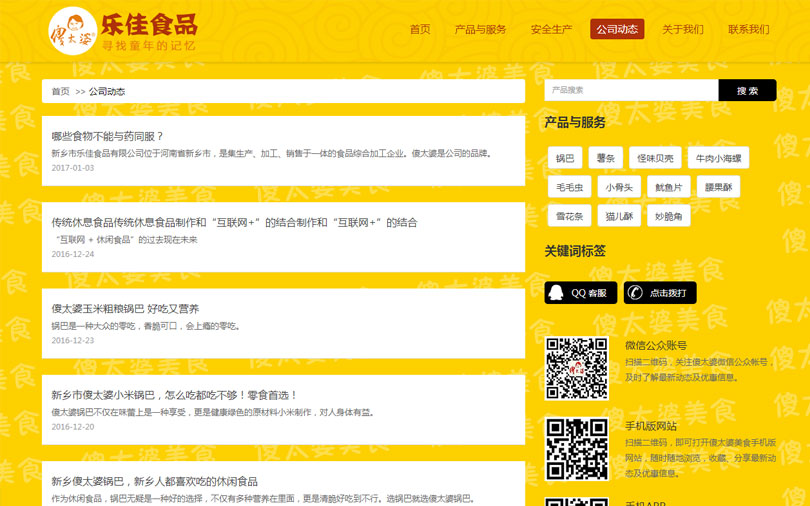The width and height of the screenshot is (810, 506).
Task: Click the 首页 breadcrumb link
Action: 61,91
